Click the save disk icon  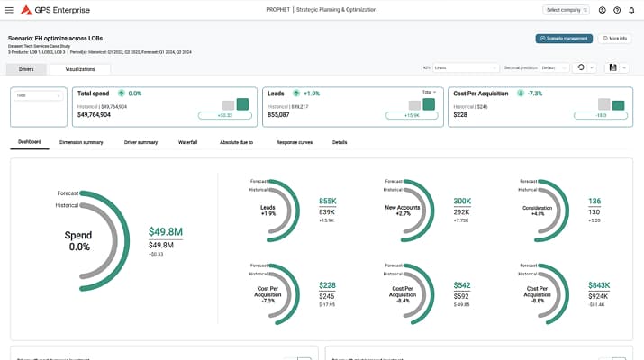tap(612, 67)
